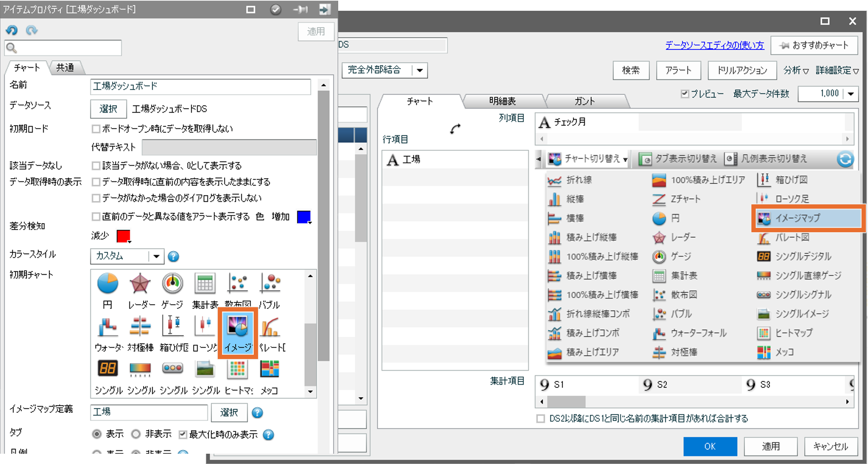The height and width of the screenshot is (464, 868).
Task: Select the image map initial chart icon
Action: click(x=237, y=333)
